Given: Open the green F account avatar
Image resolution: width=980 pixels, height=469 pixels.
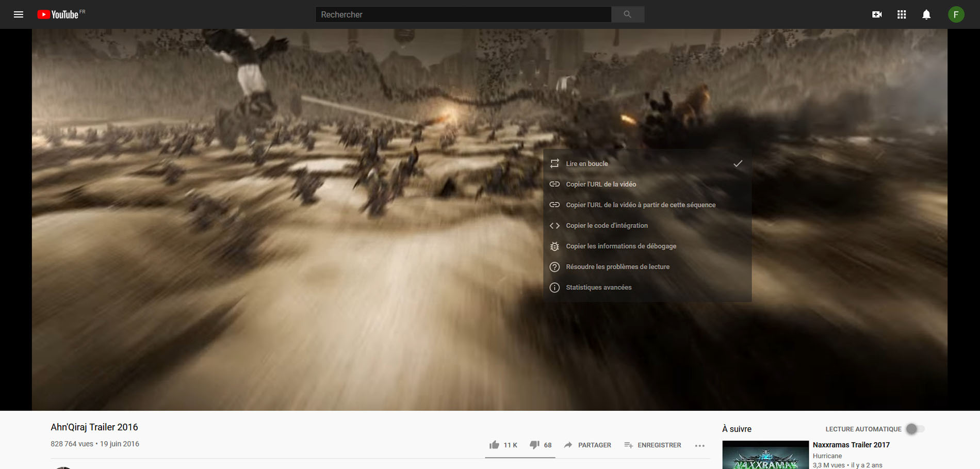Looking at the screenshot, I should (956, 14).
